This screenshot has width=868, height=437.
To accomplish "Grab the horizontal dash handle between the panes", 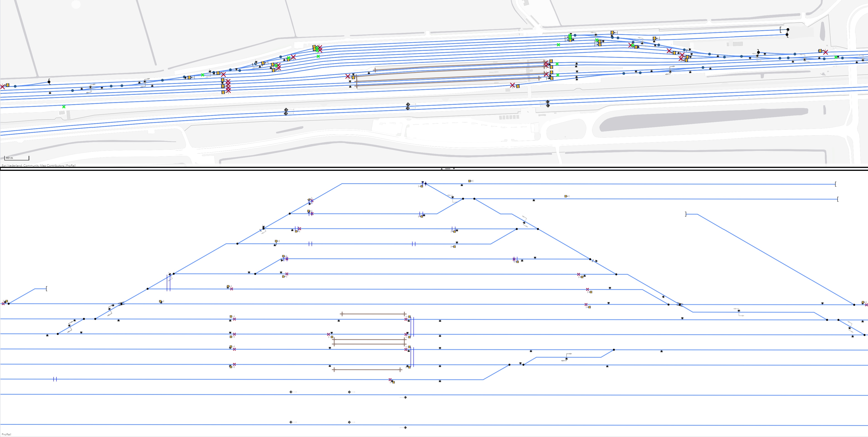I will pos(448,168).
